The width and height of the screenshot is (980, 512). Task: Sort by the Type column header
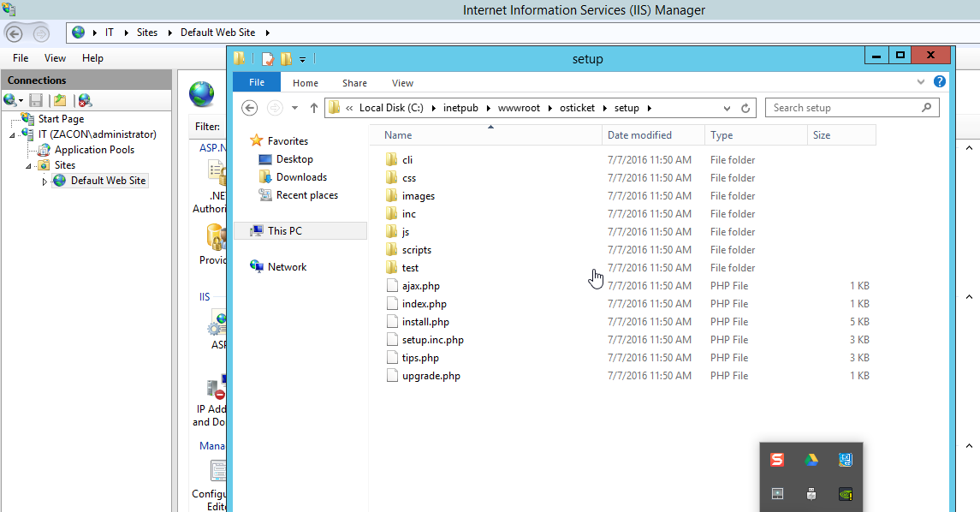[757, 135]
